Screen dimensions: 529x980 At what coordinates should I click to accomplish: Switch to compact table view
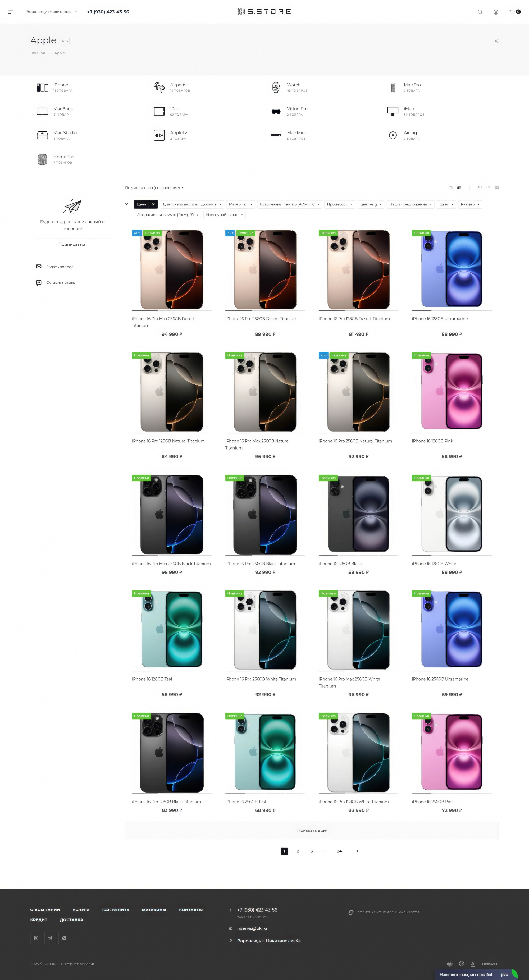(x=497, y=188)
